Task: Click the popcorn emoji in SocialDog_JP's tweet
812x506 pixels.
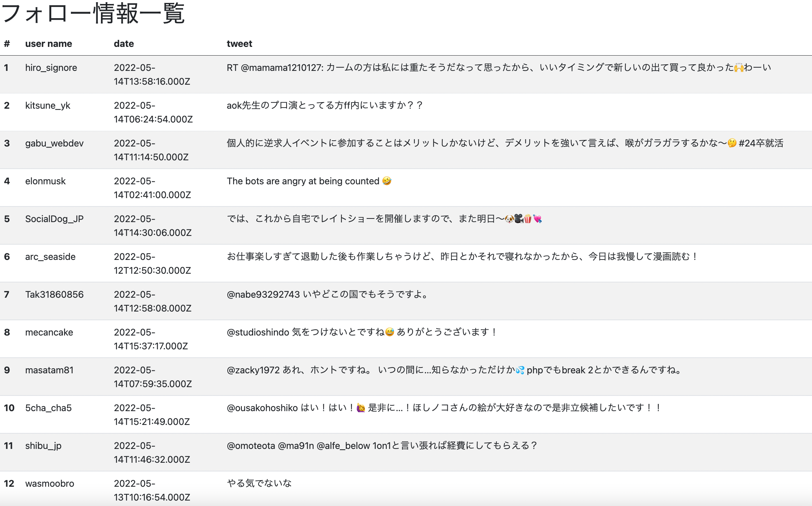Action: coord(528,219)
